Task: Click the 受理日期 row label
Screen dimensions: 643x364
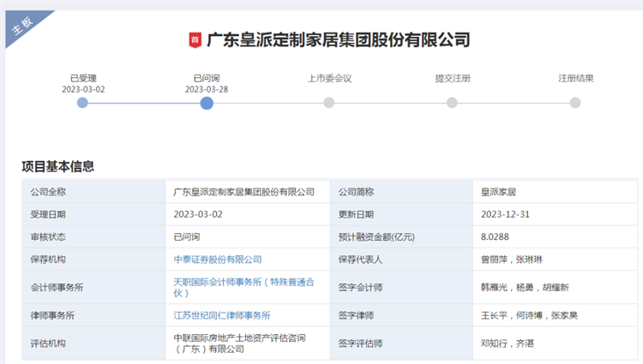Action: [48, 214]
